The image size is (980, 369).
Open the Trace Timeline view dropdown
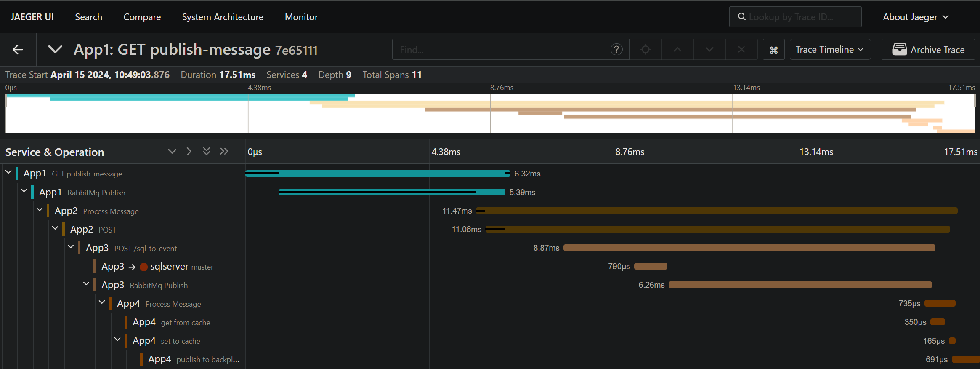tap(830, 50)
